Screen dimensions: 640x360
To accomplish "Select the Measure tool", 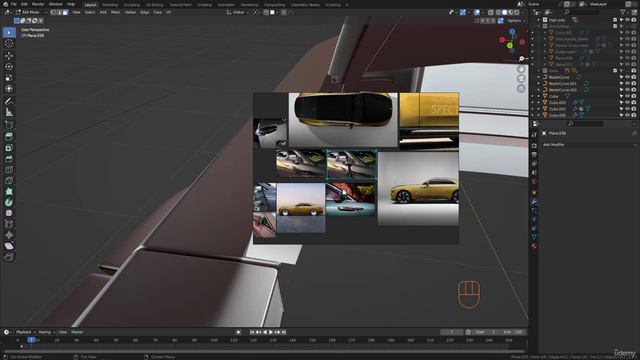I will [x=9, y=112].
